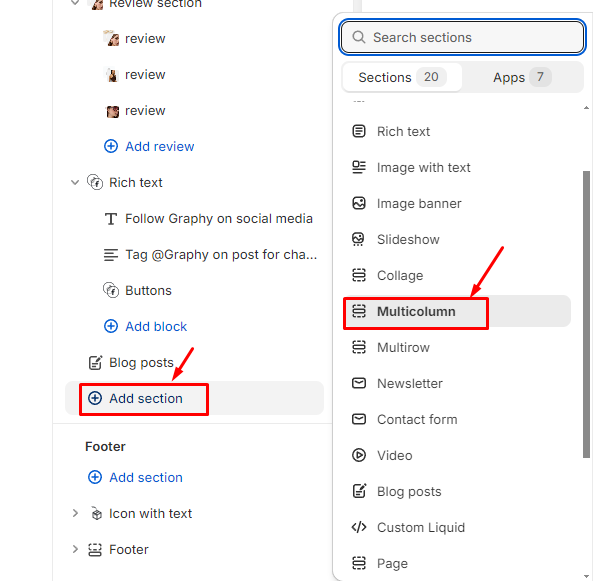Expand the Icon with text section

[x=75, y=513]
